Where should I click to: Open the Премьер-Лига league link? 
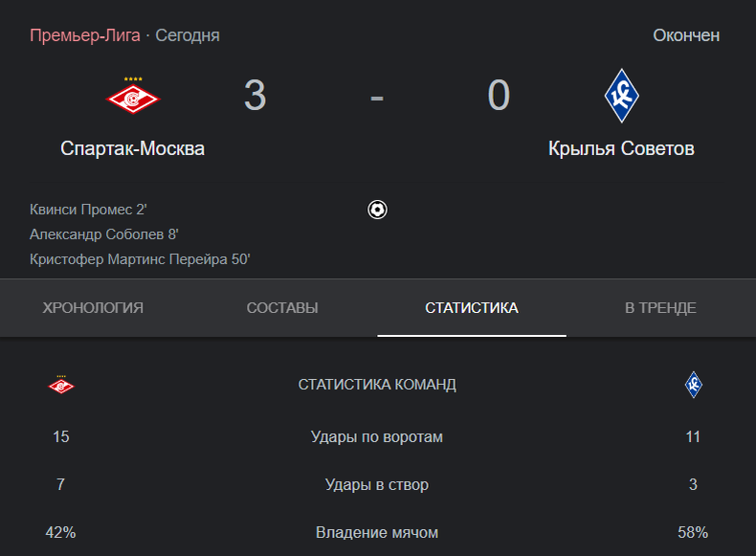[x=85, y=35]
